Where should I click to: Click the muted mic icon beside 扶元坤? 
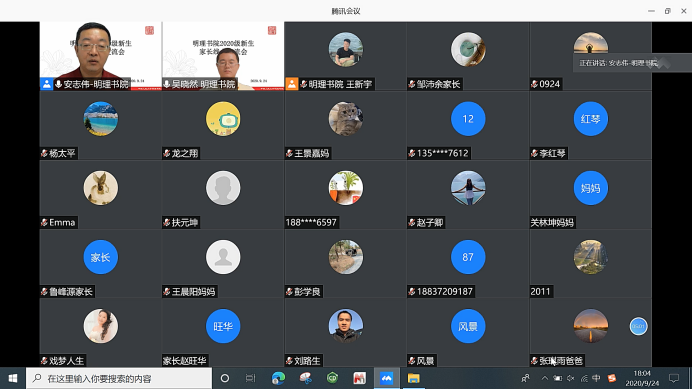click(167, 222)
